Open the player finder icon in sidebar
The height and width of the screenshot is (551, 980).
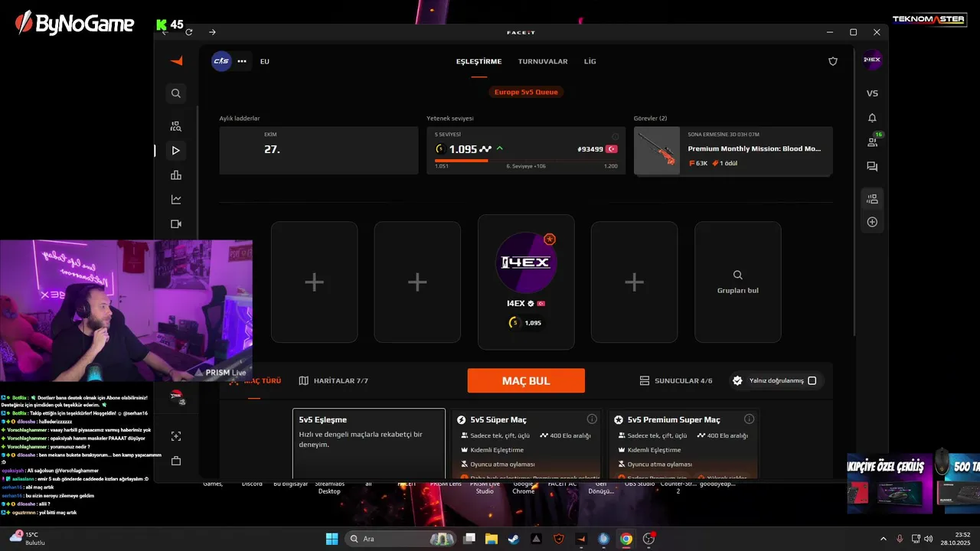pyautogui.click(x=176, y=126)
